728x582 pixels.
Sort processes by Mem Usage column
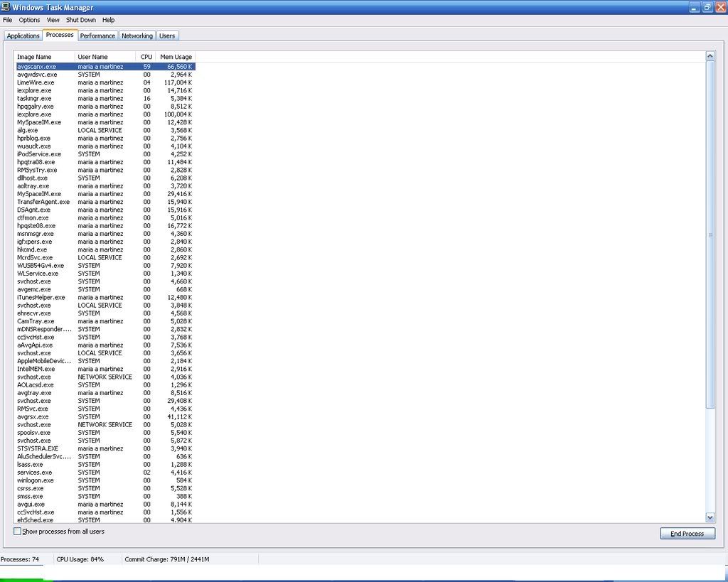pos(176,57)
